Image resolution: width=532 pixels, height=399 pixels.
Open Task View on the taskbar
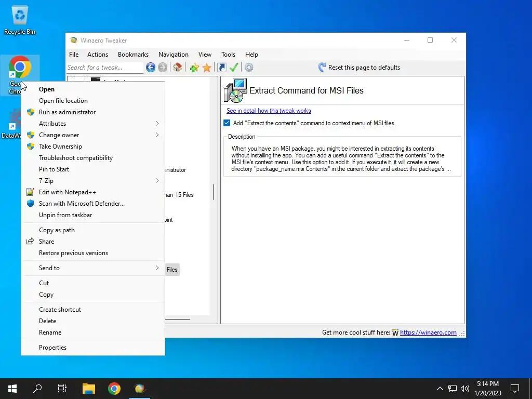pos(62,389)
